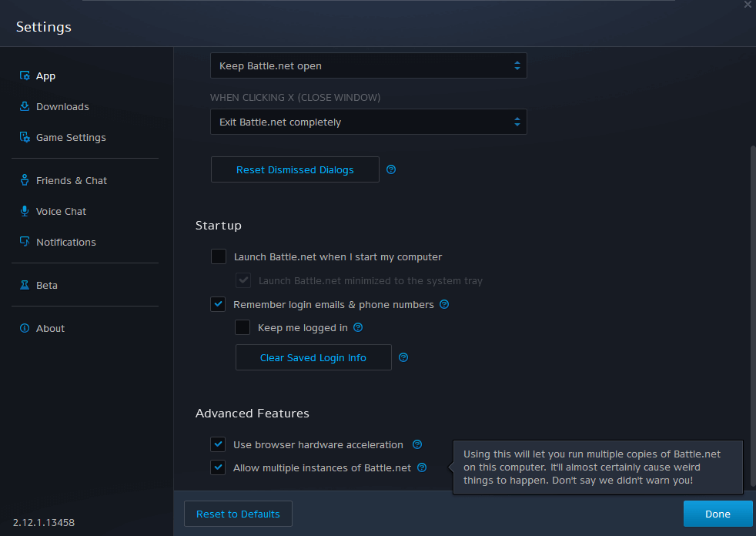Screen dimensions: 756x536
Task: Open the App settings tab label
Action: click(45, 76)
